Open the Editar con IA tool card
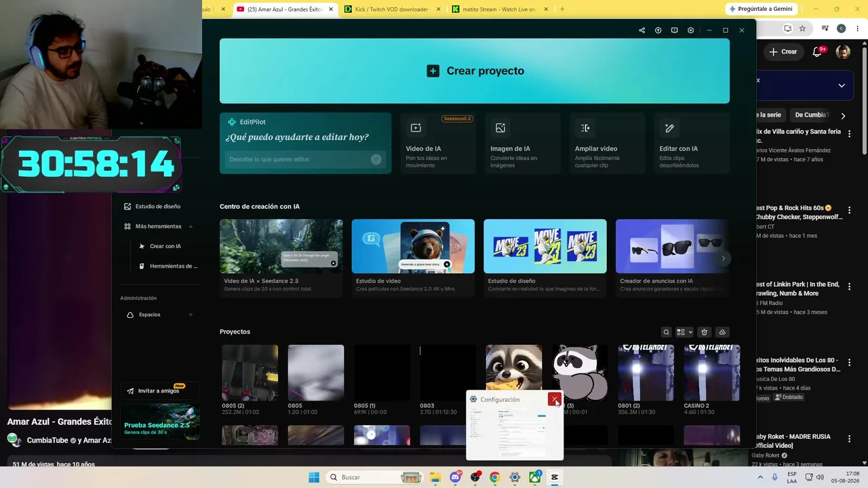Image resolution: width=868 pixels, height=488 pixels. click(691, 143)
